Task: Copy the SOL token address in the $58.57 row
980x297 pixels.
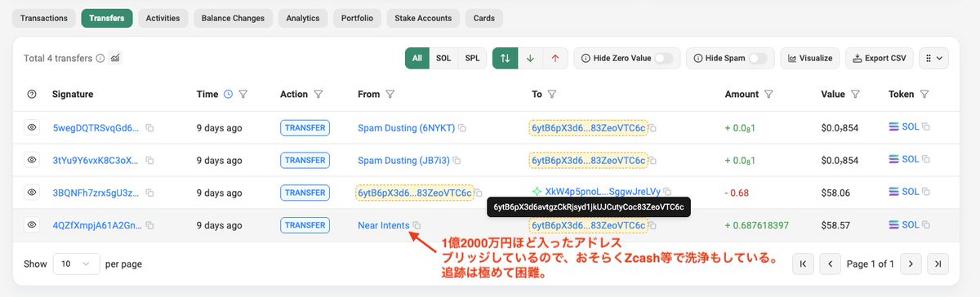Action: 926,224
